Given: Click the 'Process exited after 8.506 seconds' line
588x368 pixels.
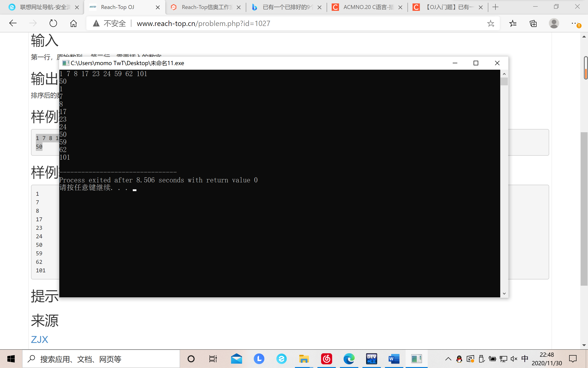Looking at the screenshot, I should 158,180.
